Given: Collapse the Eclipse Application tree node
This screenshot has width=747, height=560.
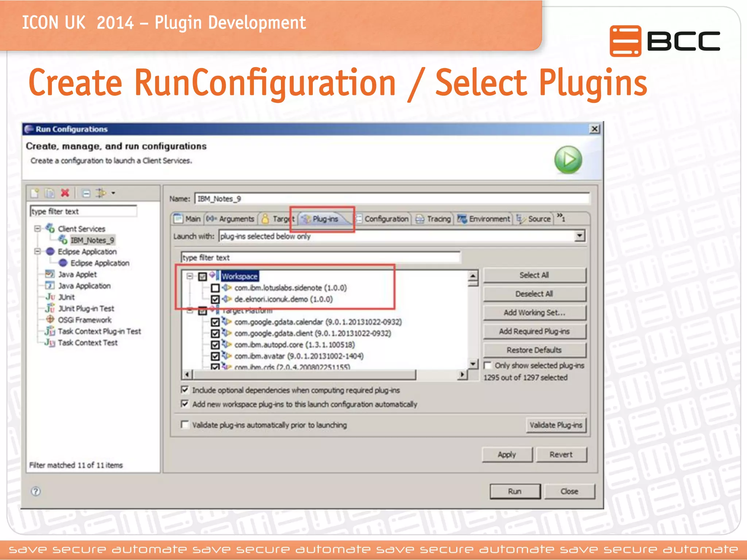Looking at the screenshot, I should coord(37,252).
